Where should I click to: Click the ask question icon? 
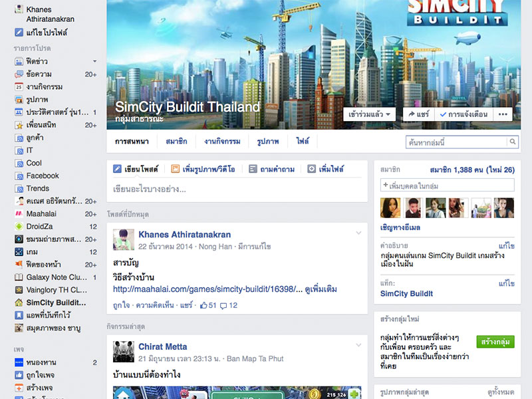253,169
